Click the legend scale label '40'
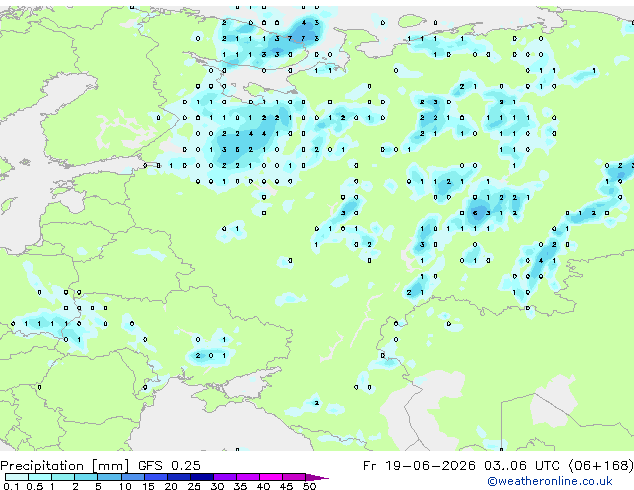634x490 pixels. coord(263,486)
